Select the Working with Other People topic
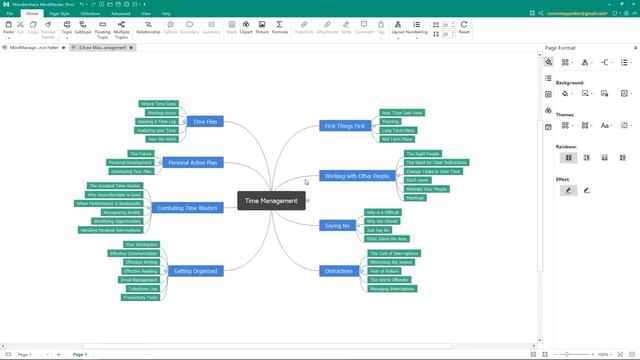Viewport: 640px width, 360px height. 357,176
